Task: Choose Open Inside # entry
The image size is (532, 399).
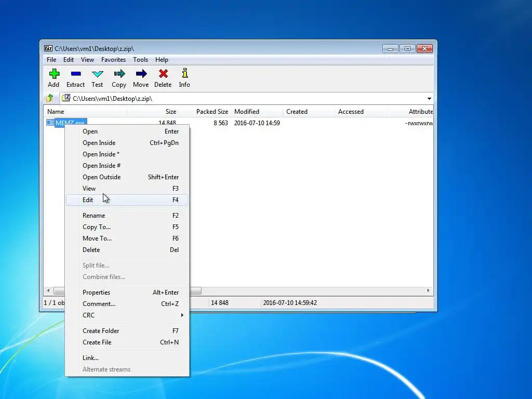Action: point(127,166)
